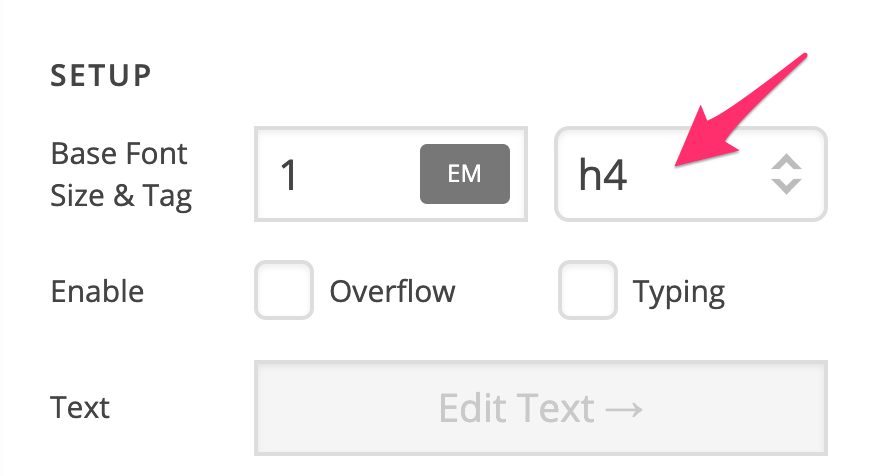Image resolution: width=876 pixels, height=476 pixels.
Task: Click the Overflow label text
Action: 392,291
